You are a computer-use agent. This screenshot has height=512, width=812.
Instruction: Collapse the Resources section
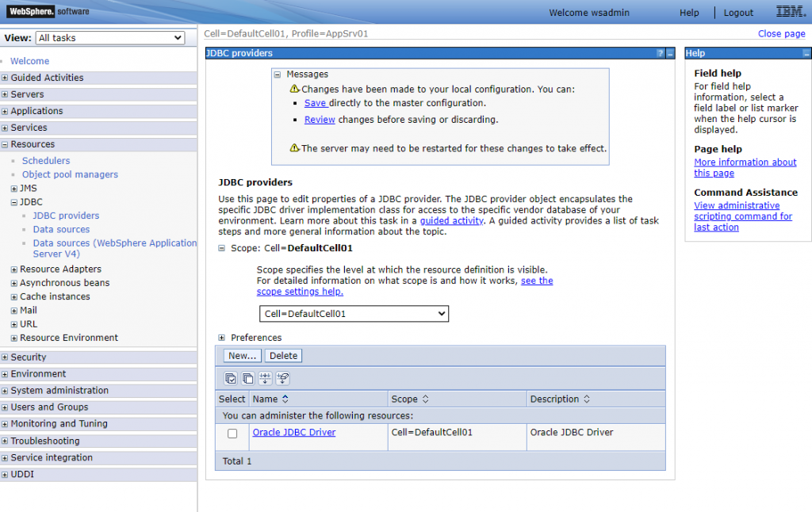[x=5, y=144]
